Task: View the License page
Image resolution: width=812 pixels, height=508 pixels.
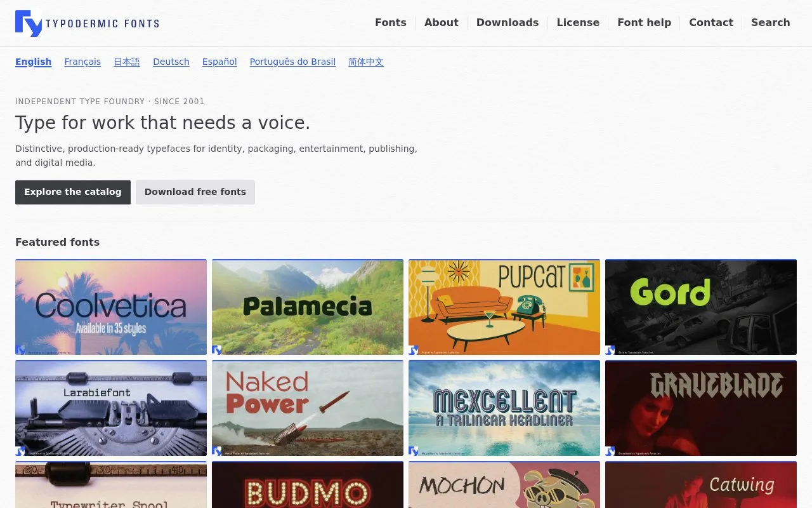Action: tap(578, 23)
